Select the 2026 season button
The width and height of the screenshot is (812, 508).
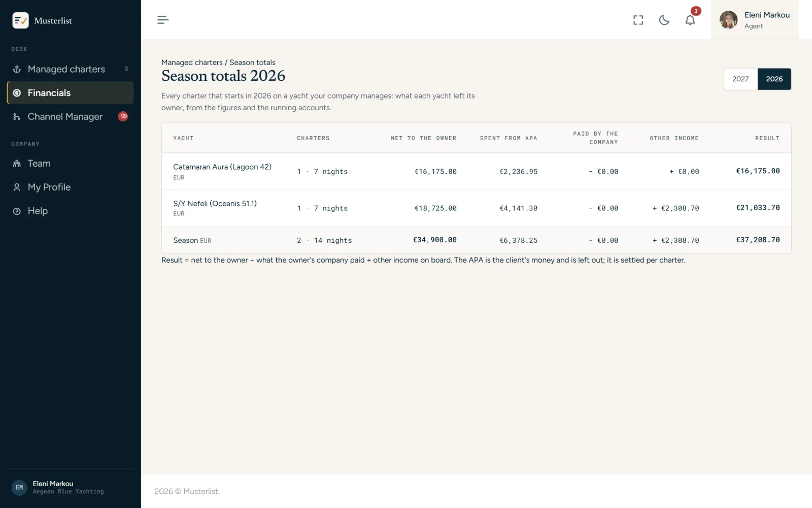click(774, 79)
